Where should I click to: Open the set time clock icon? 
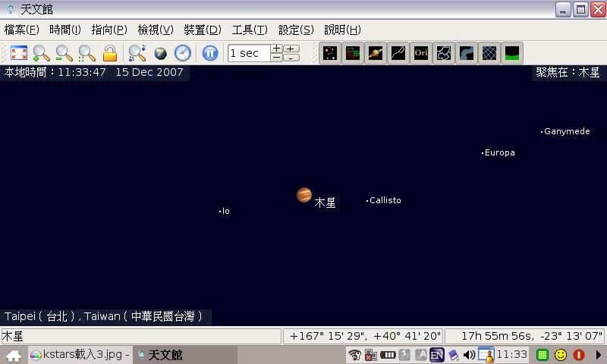(183, 53)
